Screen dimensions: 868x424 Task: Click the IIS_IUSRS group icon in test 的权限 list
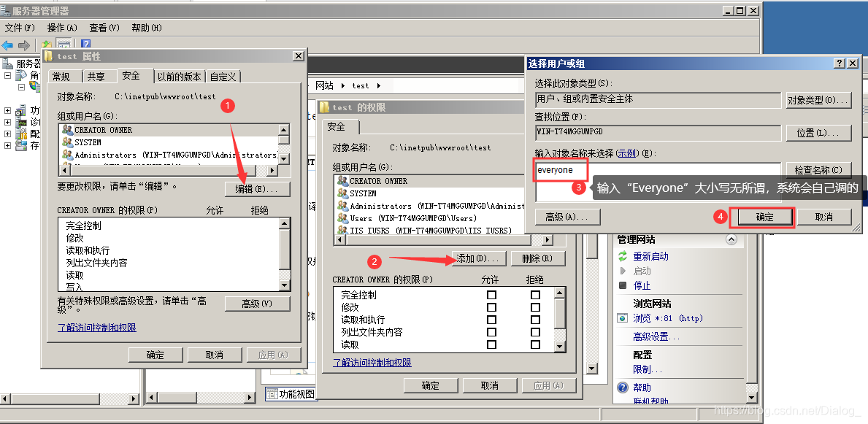click(342, 231)
